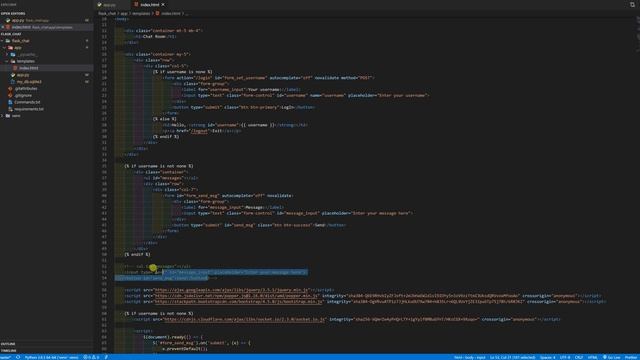Open the split editor icon at top right

(632, 4)
